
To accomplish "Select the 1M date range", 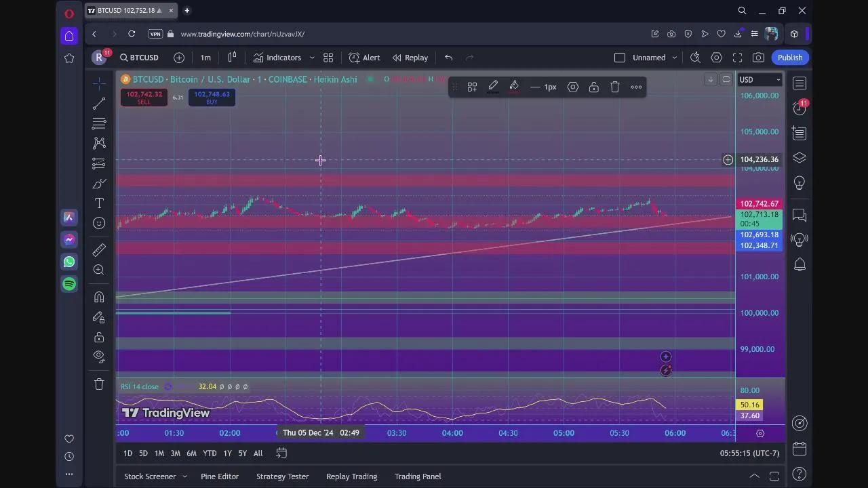I will (159, 453).
